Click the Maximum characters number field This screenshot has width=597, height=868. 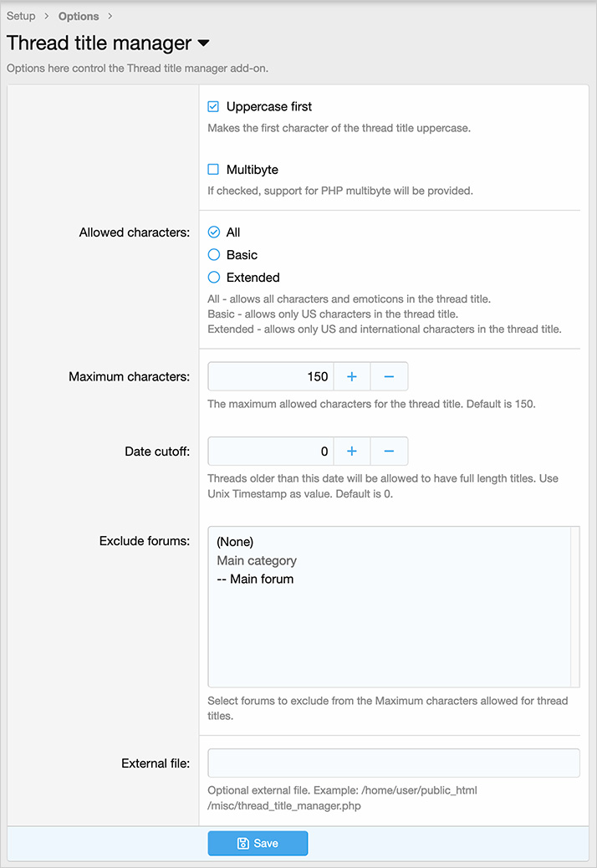click(x=270, y=377)
